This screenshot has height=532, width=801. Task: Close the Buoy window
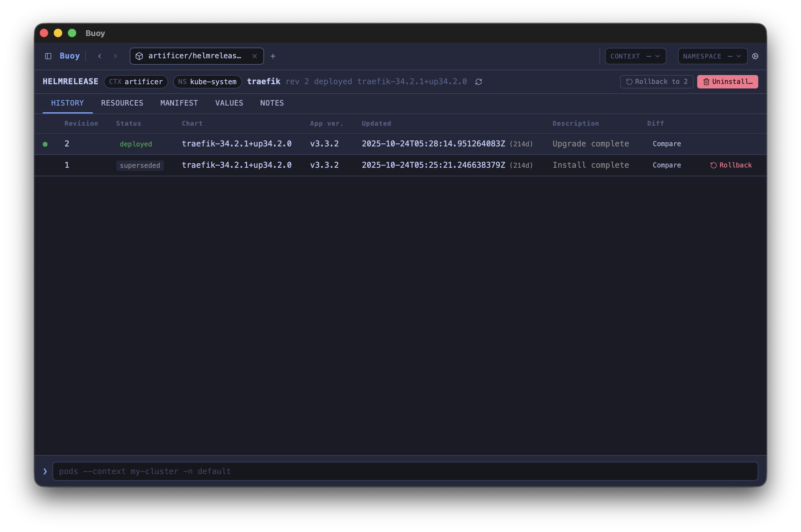[x=44, y=33]
